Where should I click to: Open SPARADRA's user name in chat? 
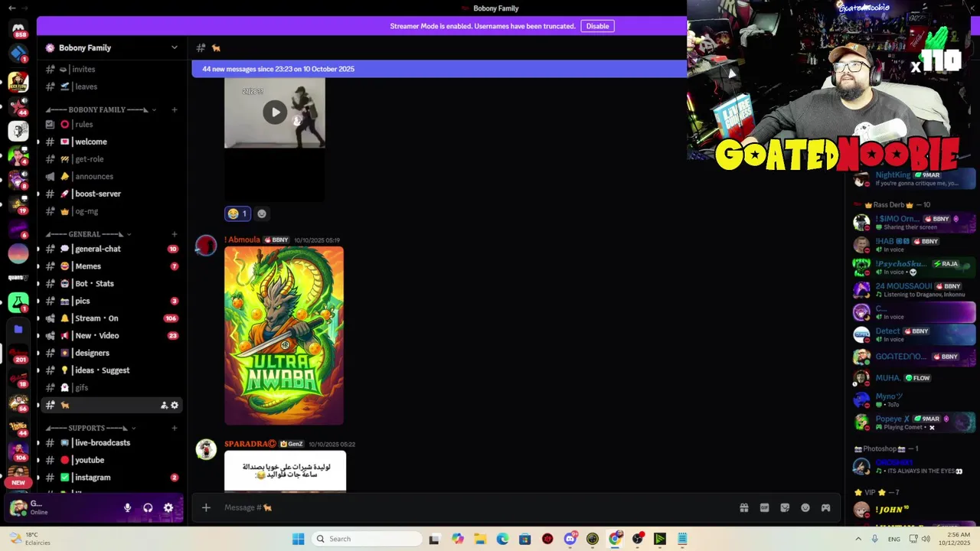(x=250, y=444)
